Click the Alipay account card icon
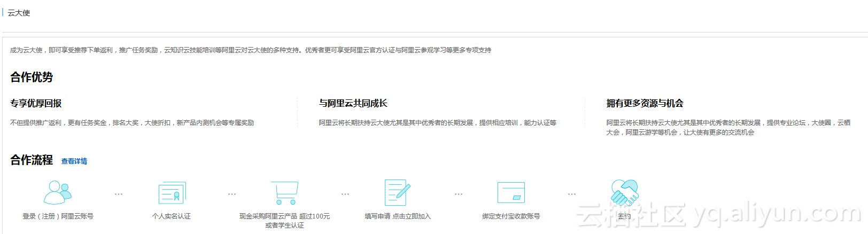This screenshot has height=234, width=868. tap(511, 193)
